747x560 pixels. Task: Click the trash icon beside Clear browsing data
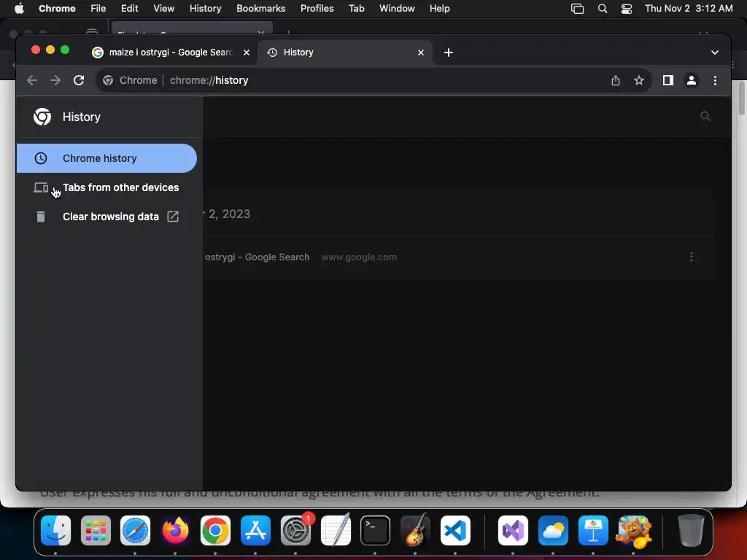41,217
